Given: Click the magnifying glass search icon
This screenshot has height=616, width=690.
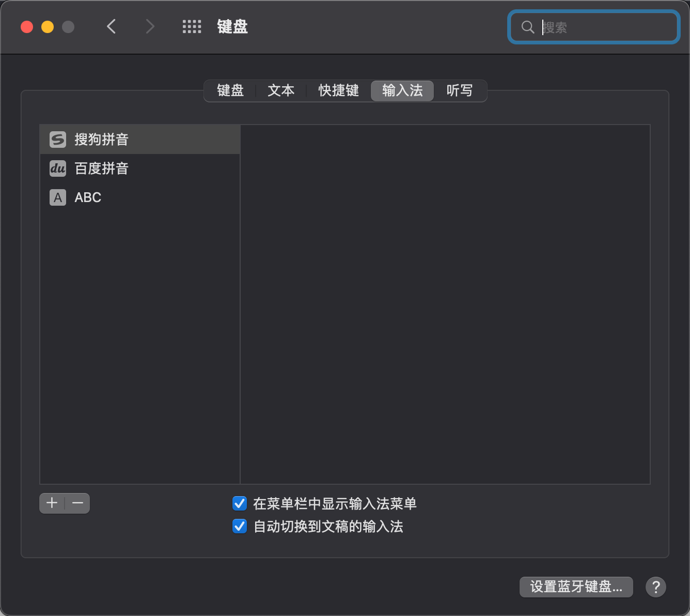Looking at the screenshot, I should 527,27.
